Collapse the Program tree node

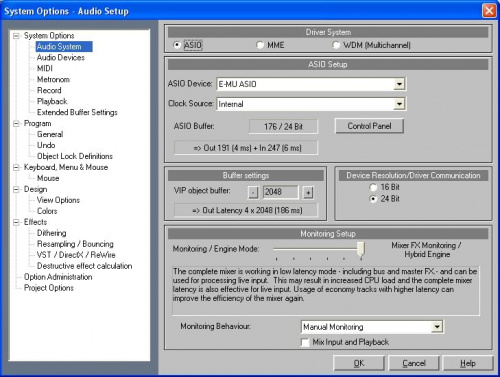pyautogui.click(x=16, y=124)
